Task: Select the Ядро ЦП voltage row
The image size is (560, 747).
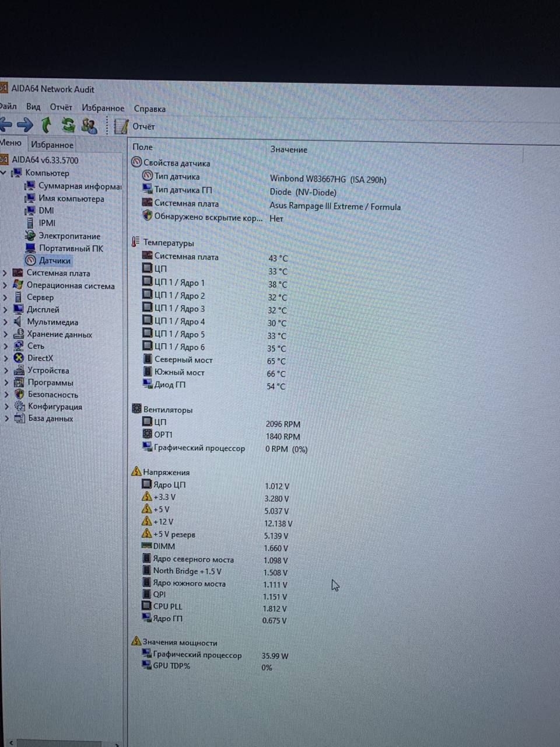Action: coord(216,485)
